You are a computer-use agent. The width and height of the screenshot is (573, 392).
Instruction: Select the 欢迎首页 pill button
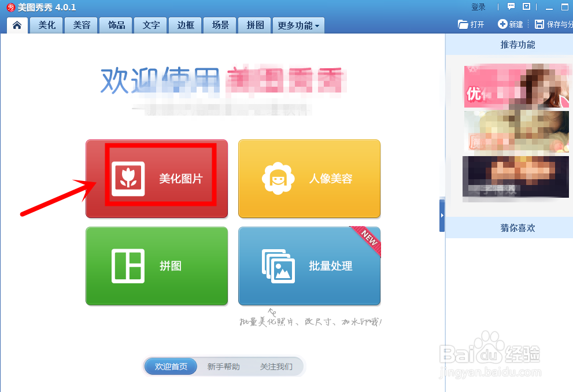(x=171, y=367)
